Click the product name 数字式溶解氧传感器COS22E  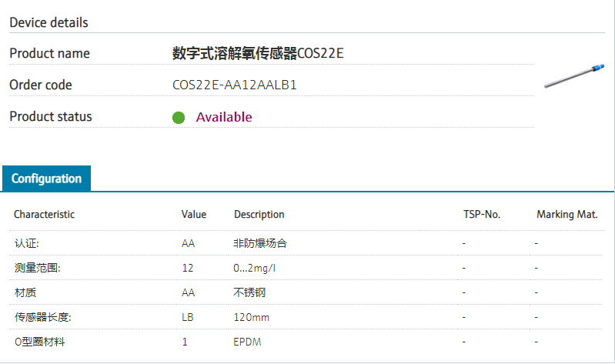(258, 53)
